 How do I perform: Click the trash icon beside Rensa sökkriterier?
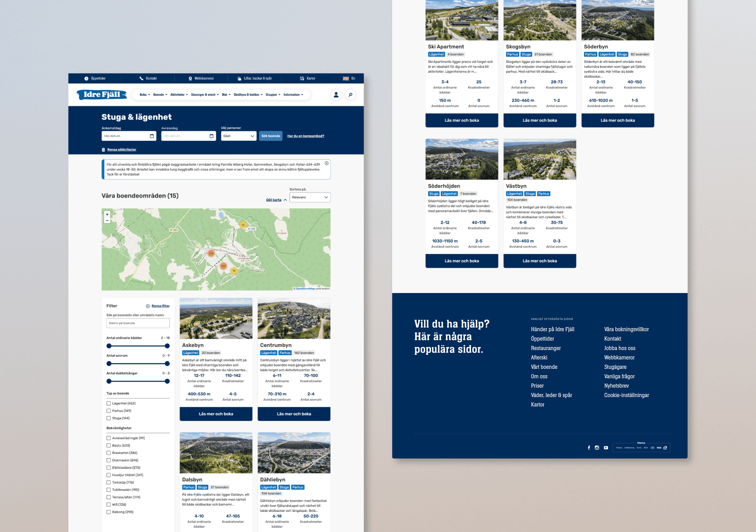click(x=103, y=150)
